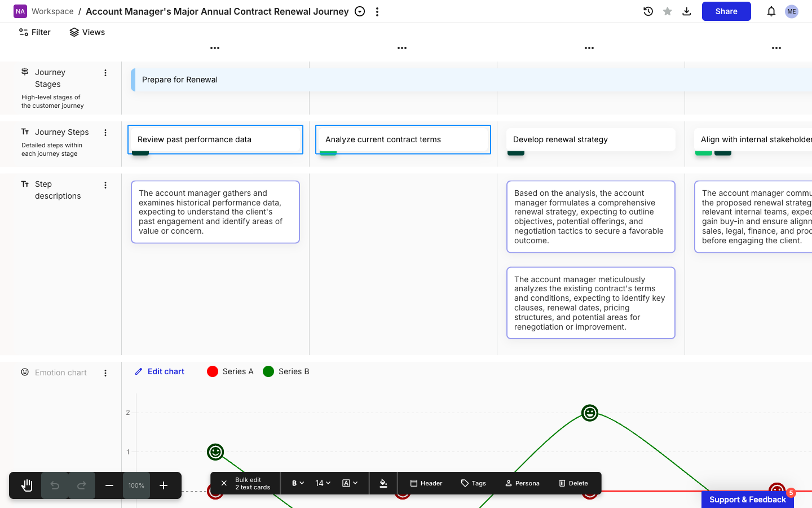
Task: Add Tags to selected cards
Action: (x=474, y=483)
